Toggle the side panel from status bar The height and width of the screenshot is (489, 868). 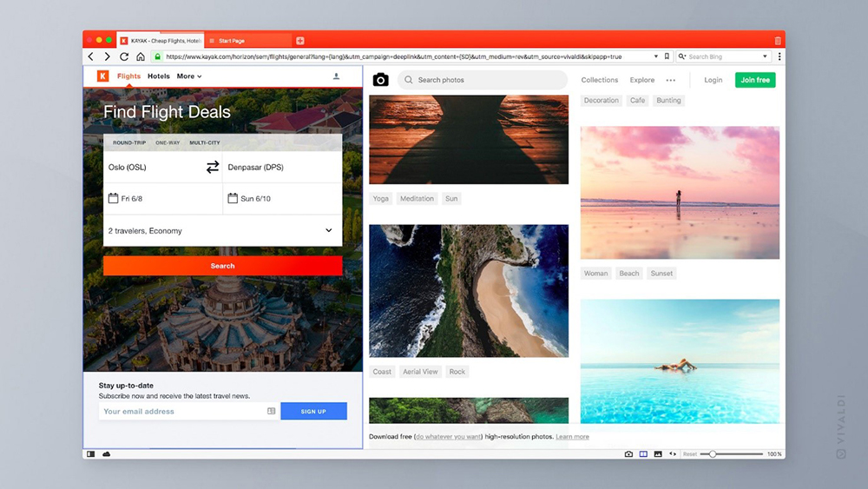click(91, 454)
